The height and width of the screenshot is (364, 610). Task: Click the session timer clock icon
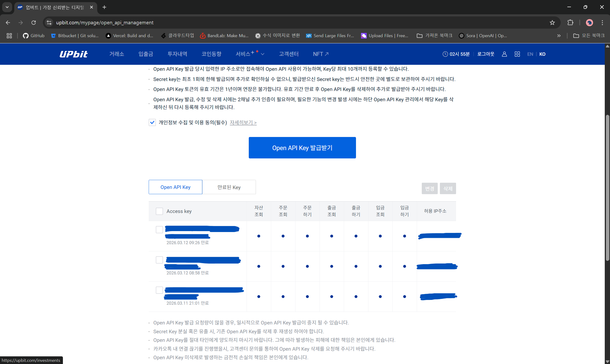pyautogui.click(x=445, y=54)
